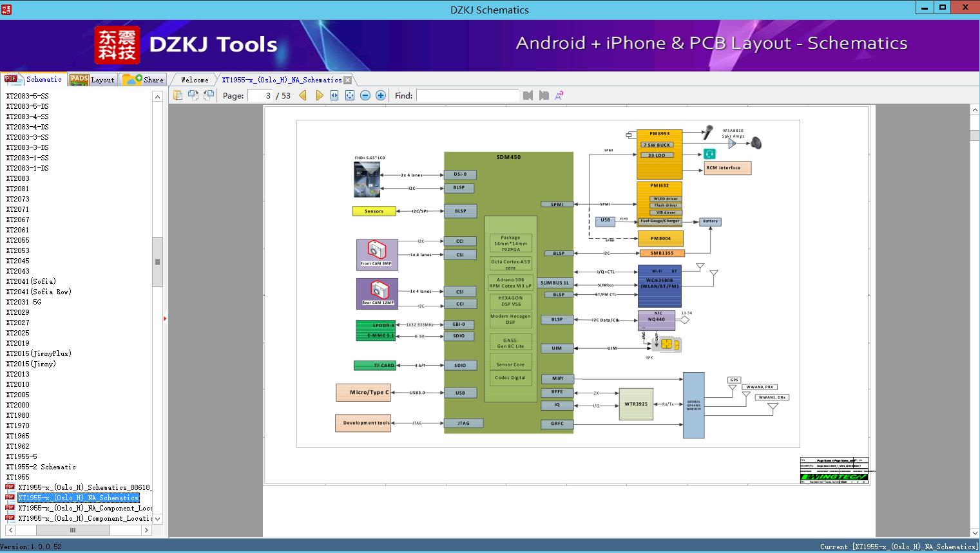Find previous search match

tap(528, 95)
